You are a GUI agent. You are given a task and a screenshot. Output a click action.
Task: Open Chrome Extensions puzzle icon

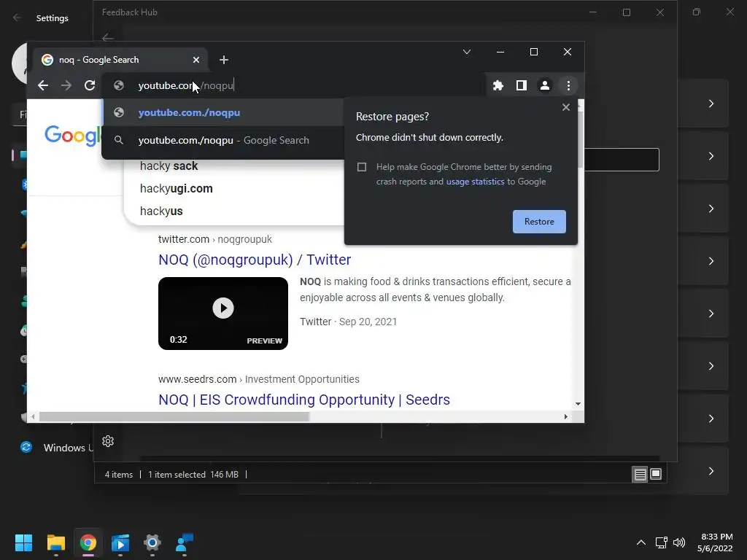click(x=498, y=86)
